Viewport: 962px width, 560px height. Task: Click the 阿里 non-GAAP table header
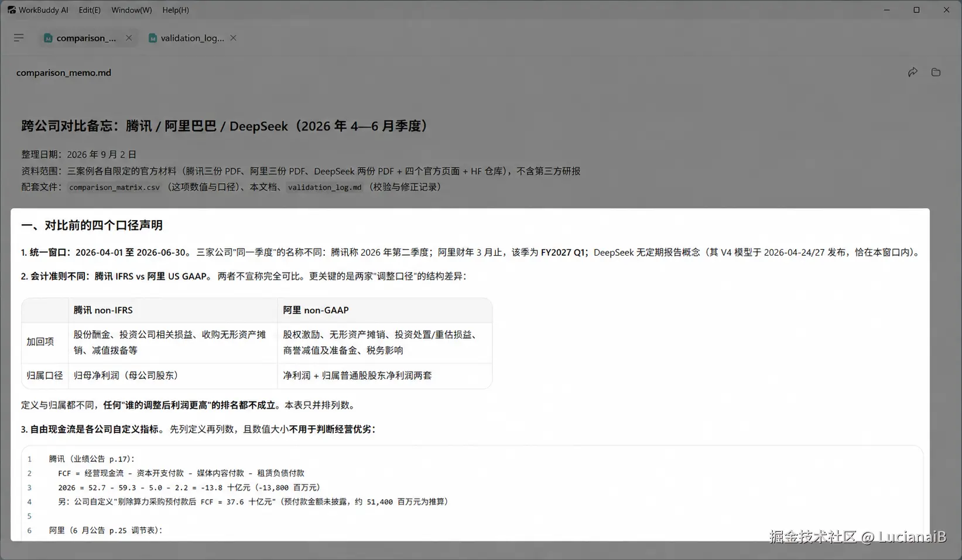[x=316, y=310]
